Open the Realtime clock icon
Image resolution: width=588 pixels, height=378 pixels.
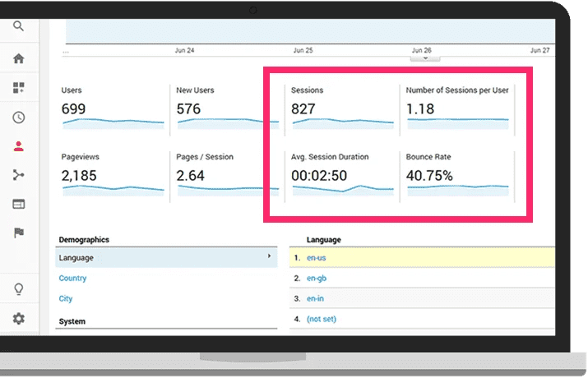point(19,118)
